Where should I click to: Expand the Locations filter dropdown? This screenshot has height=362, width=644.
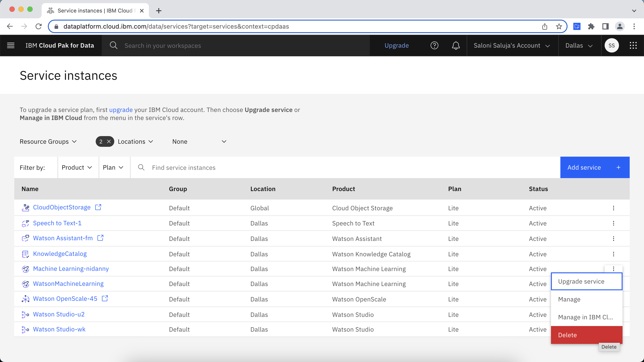pyautogui.click(x=135, y=141)
